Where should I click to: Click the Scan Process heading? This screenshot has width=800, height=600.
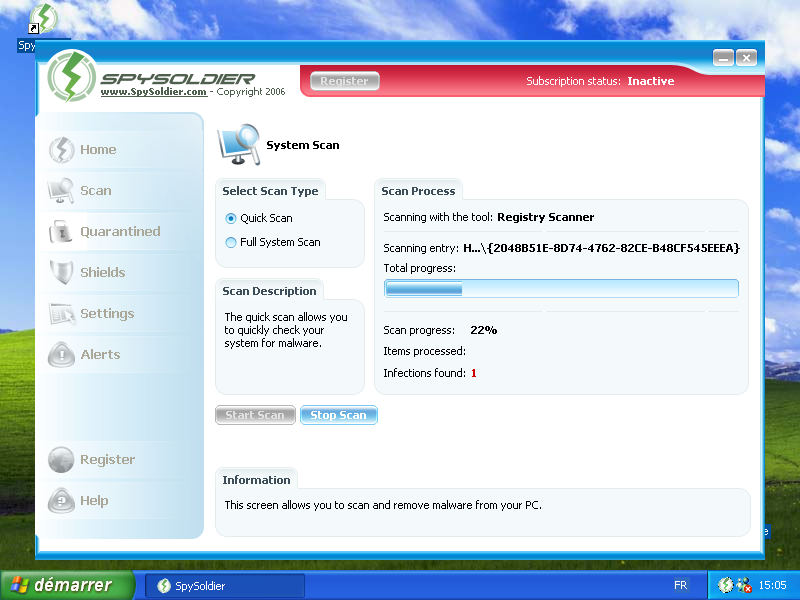pyautogui.click(x=418, y=191)
